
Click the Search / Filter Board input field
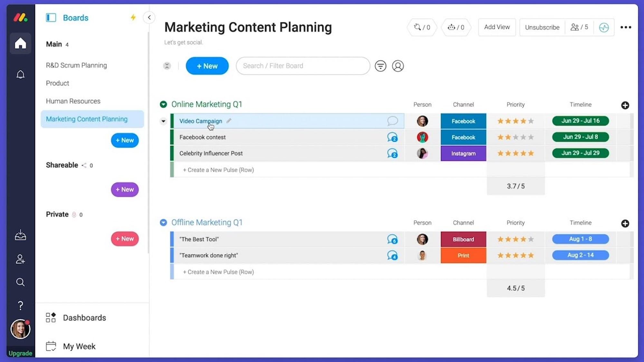click(303, 66)
